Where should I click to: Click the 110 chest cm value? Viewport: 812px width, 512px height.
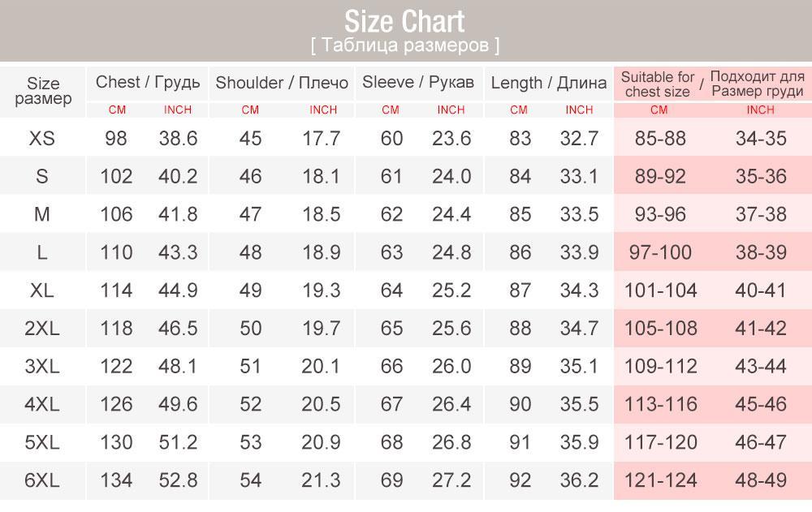(116, 252)
